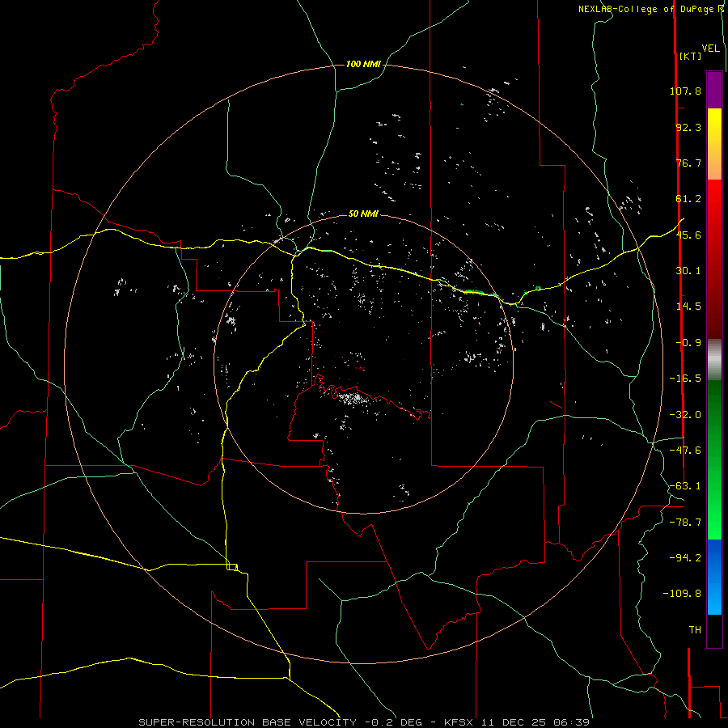The image size is (728, 728).
Task: Click the -47.6 velocity scale value
Action: coord(685,451)
